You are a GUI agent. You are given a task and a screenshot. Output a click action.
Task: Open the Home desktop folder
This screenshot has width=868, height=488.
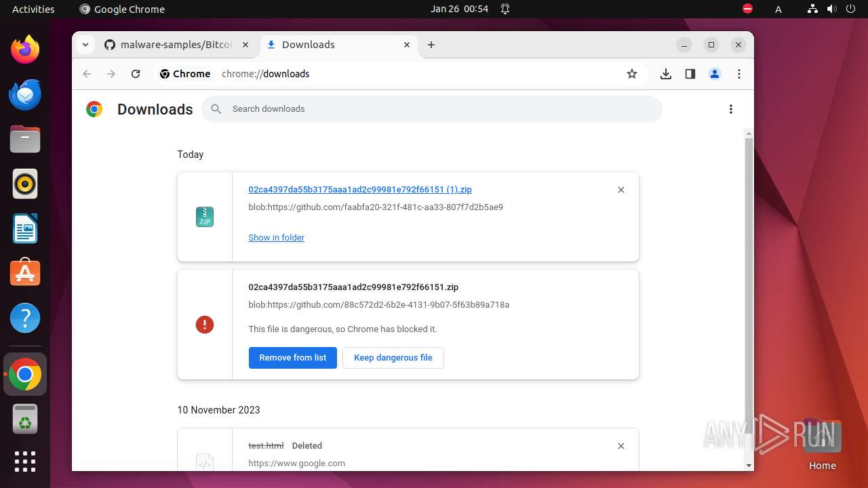click(822, 445)
